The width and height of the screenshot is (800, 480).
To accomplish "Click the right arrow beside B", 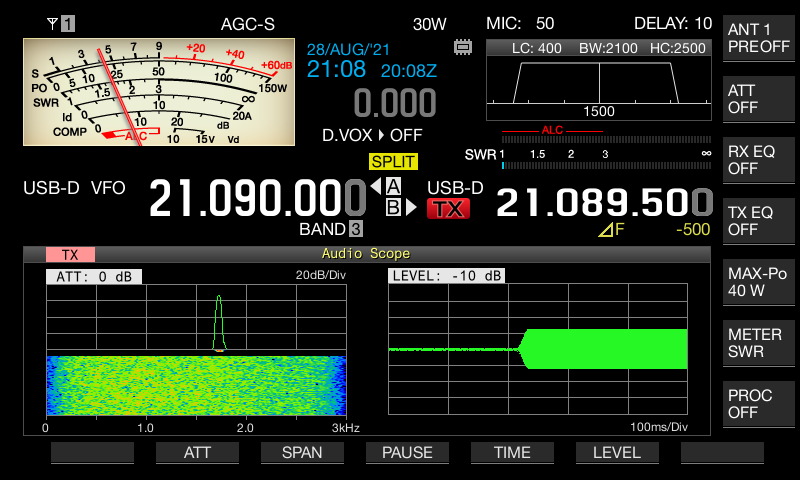I will 411,207.
